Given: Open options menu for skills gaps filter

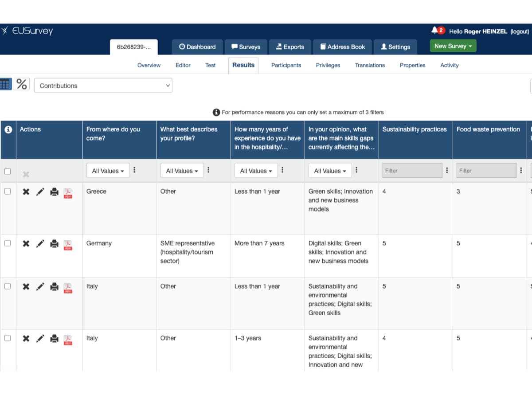Looking at the screenshot, I should click(356, 170).
